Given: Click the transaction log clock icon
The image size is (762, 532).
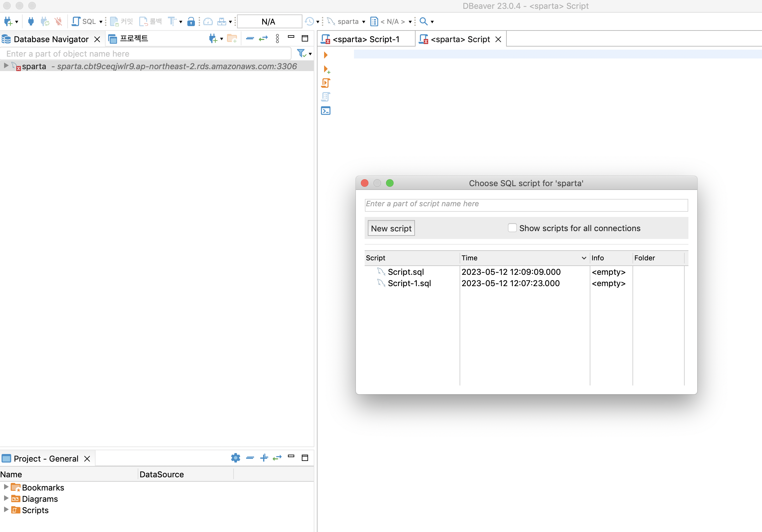Looking at the screenshot, I should pyautogui.click(x=309, y=22).
